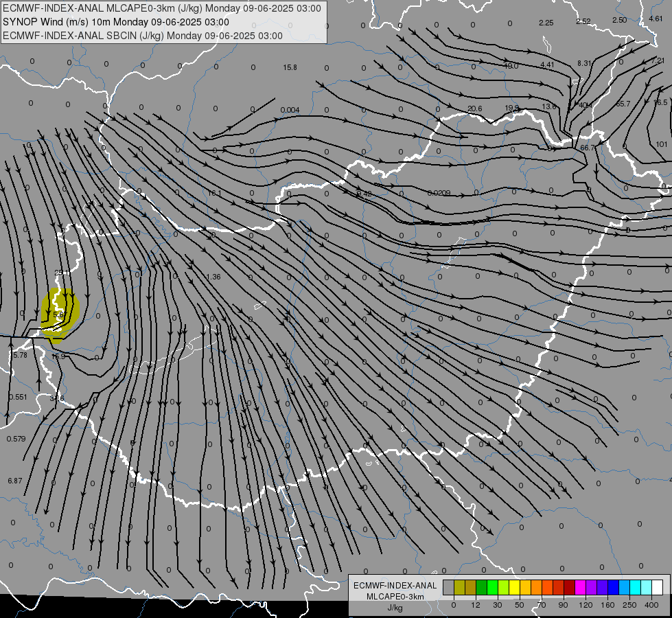Click the map value '4.61'

click(x=656, y=19)
